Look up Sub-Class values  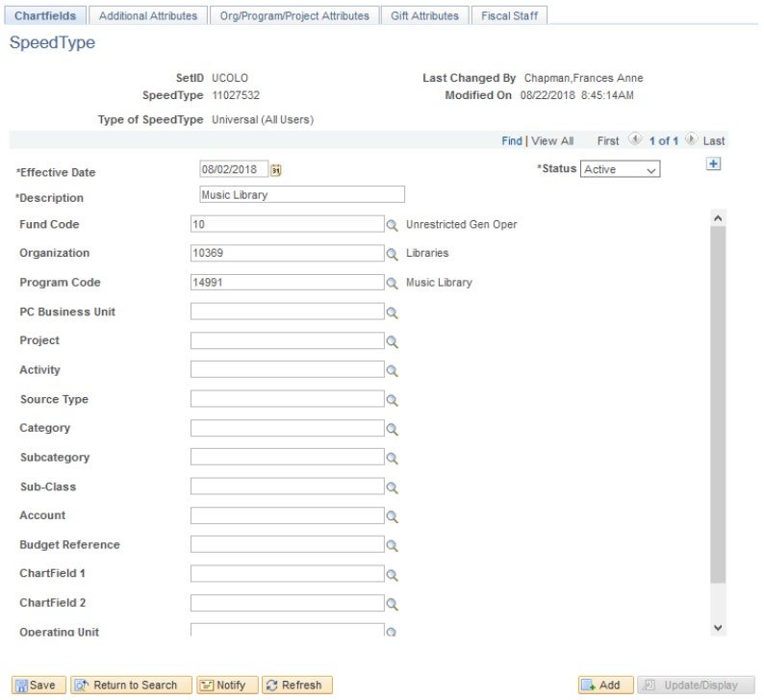click(392, 487)
